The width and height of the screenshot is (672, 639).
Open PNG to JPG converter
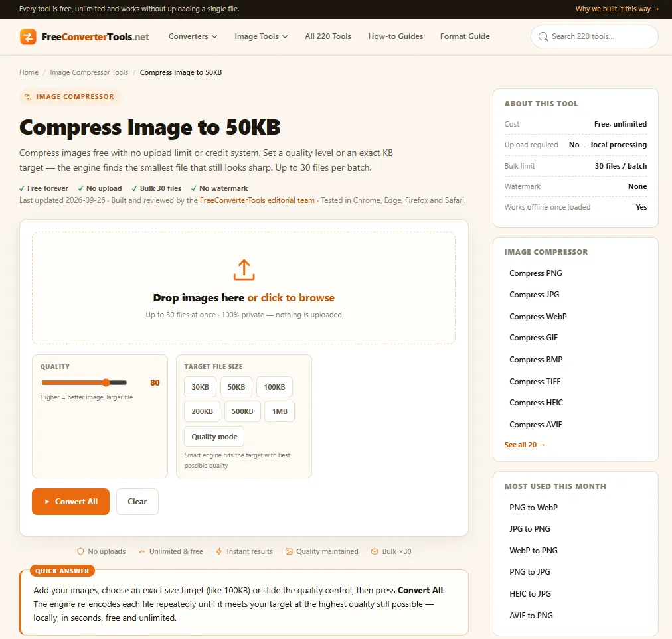click(x=530, y=572)
